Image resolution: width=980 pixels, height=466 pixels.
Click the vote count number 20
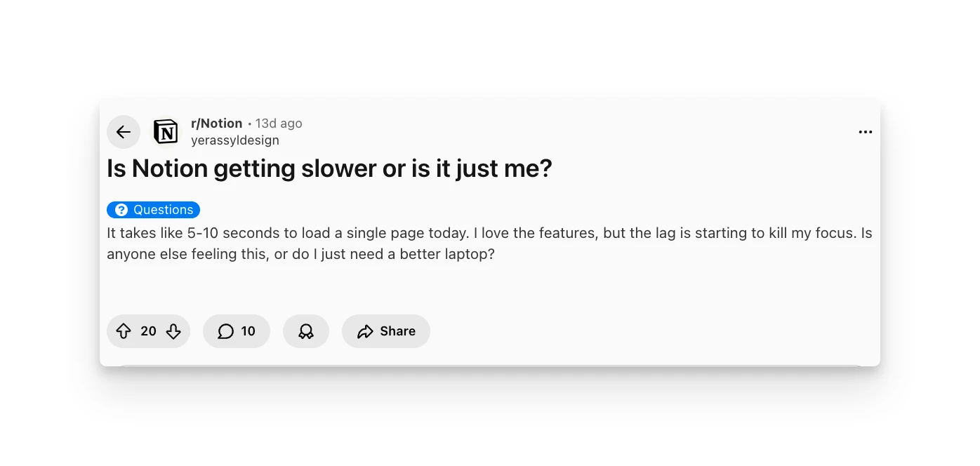[148, 331]
